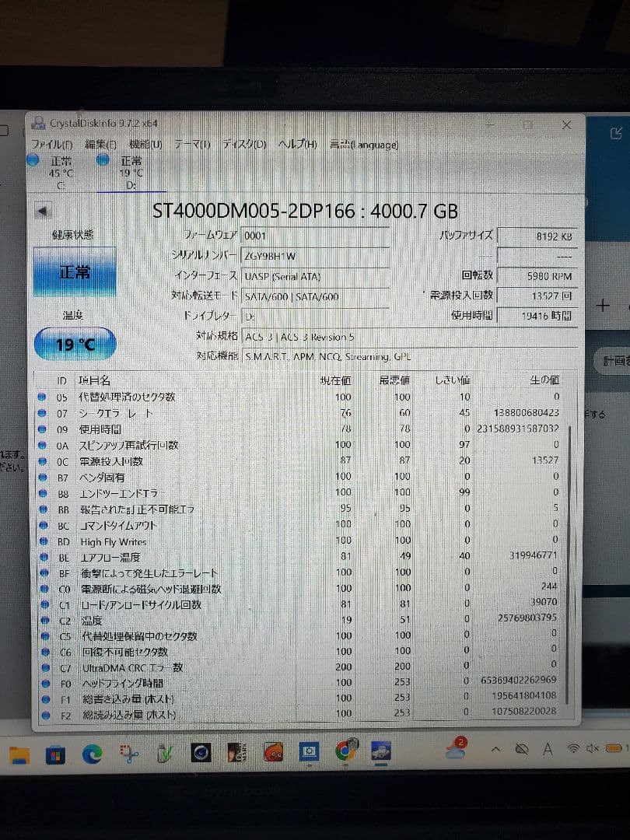Open Snipping Tool from the taskbar
This screenshot has height=840, width=630.
click(128, 754)
